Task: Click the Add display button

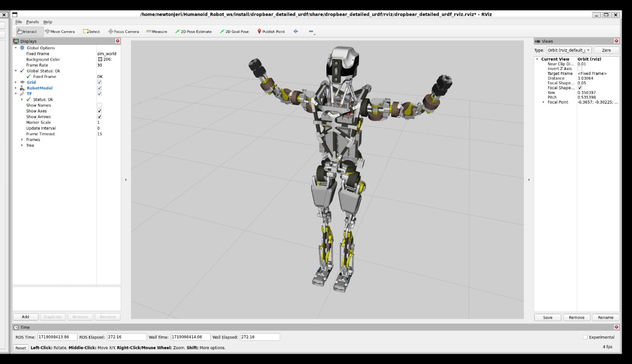Action: (x=25, y=317)
